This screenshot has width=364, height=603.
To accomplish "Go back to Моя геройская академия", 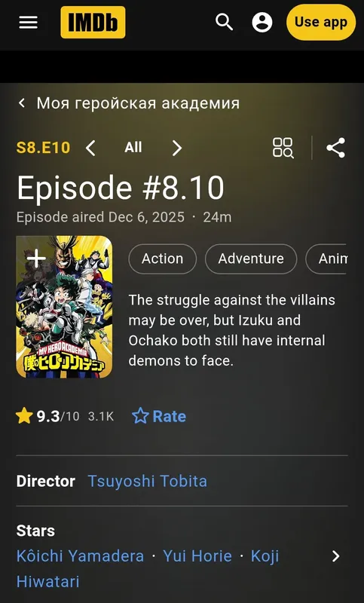I will (x=129, y=103).
